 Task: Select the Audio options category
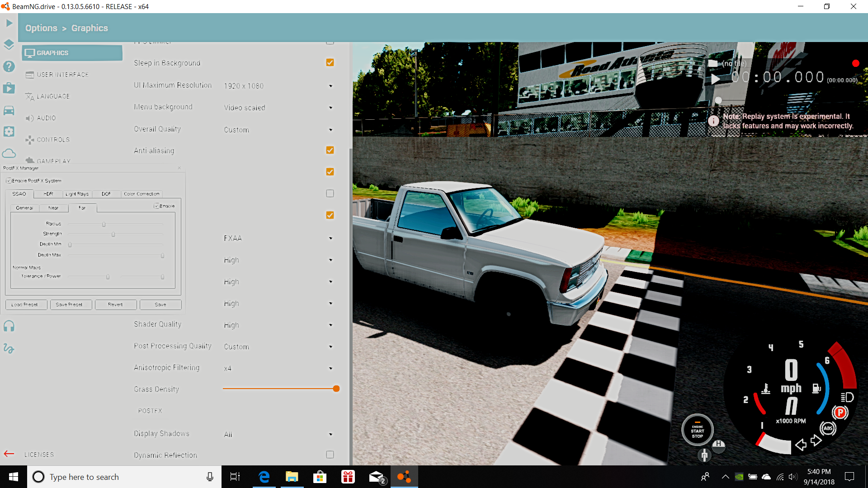(x=72, y=118)
